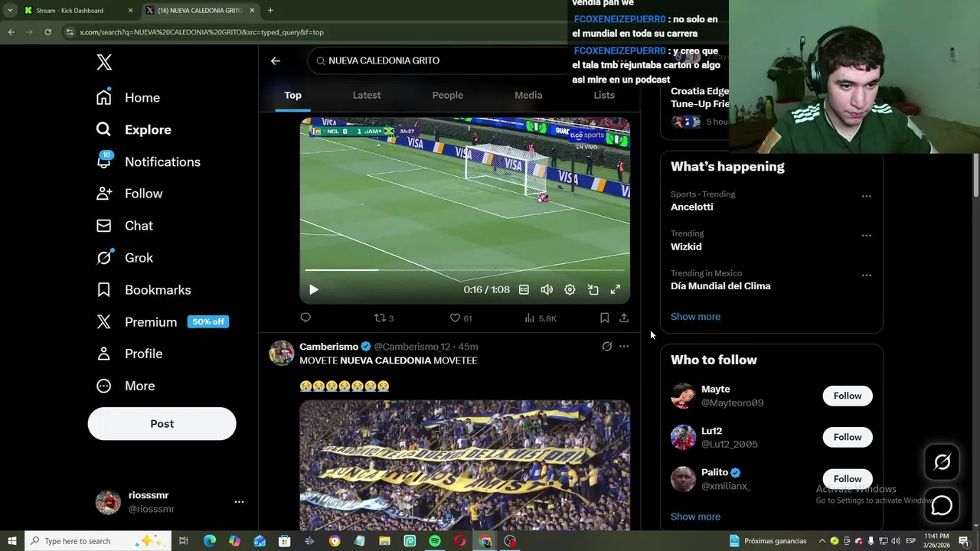The width and height of the screenshot is (980, 551).
Task: Open Premium 50% off item
Action: coord(162,322)
